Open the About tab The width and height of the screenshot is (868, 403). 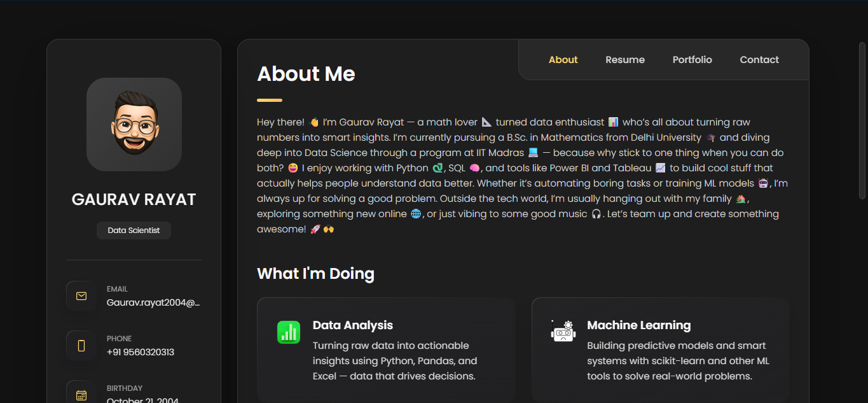coord(563,60)
